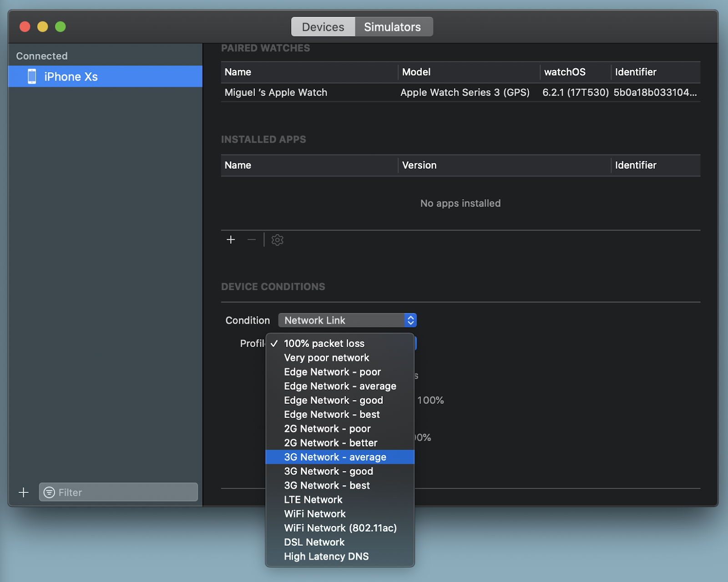728x582 pixels.
Task: Switch to the Devices tab
Action: [x=323, y=26]
